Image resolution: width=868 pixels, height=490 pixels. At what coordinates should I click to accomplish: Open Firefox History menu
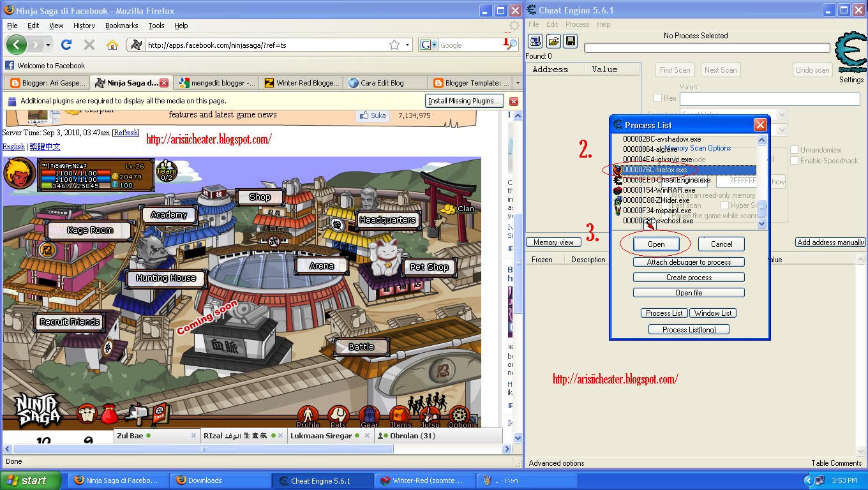pos(84,26)
